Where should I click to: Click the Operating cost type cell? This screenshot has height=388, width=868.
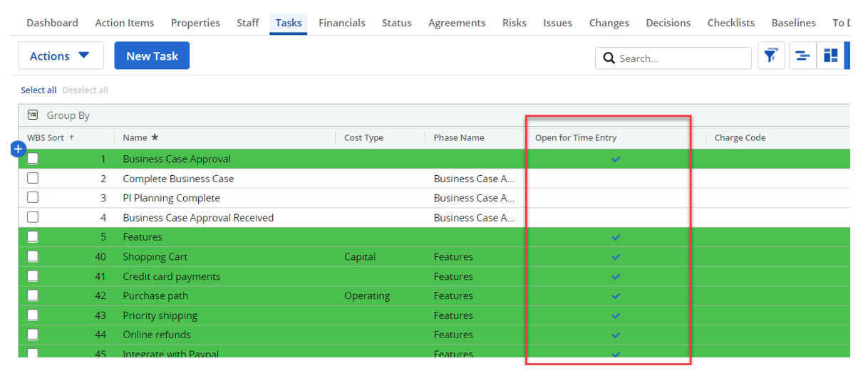pos(367,295)
